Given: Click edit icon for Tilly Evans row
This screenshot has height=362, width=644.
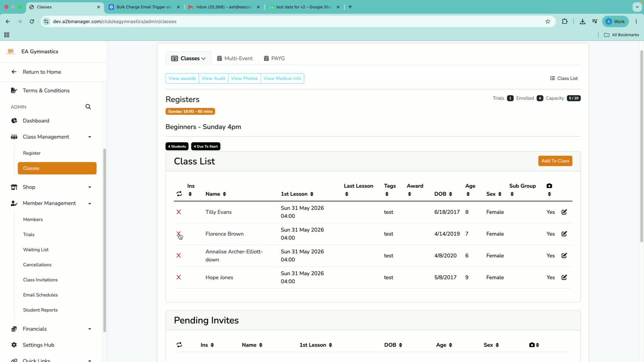Looking at the screenshot, I should pos(564,212).
